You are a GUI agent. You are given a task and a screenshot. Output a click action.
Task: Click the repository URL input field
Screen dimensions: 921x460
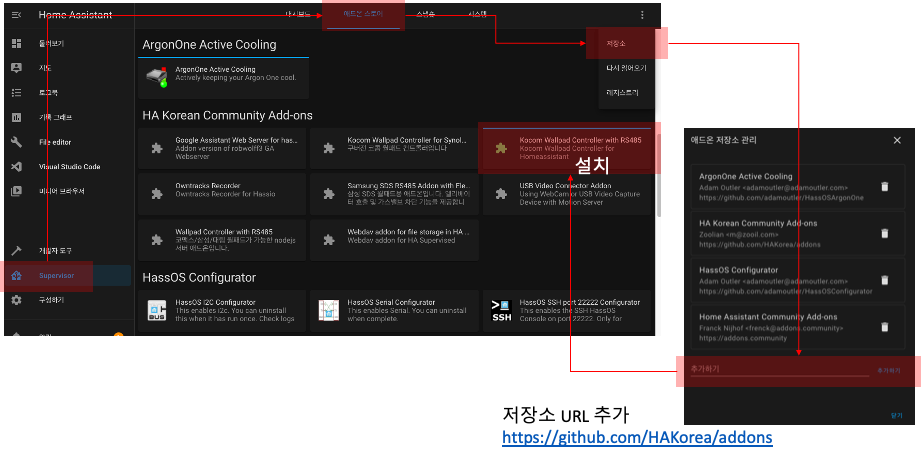coord(780,369)
